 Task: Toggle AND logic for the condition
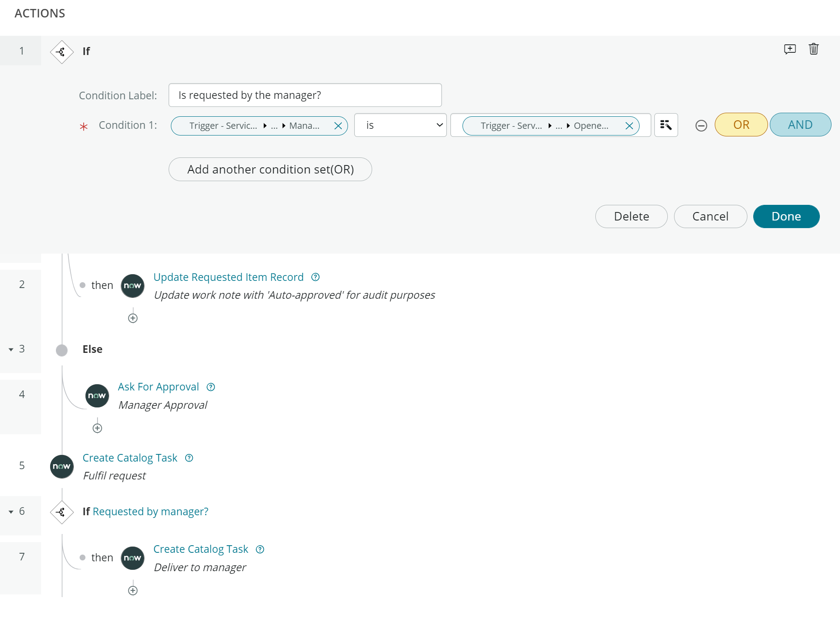pyautogui.click(x=801, y=125)
